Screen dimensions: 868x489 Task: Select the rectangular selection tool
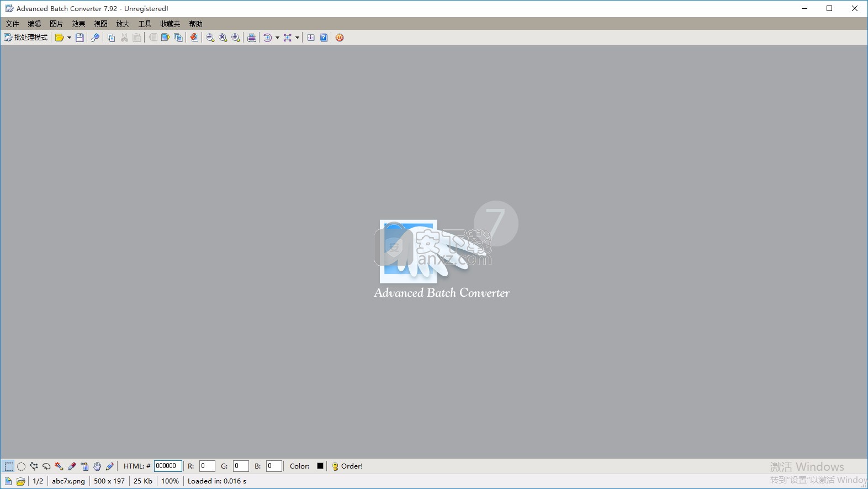click(9, 466)
